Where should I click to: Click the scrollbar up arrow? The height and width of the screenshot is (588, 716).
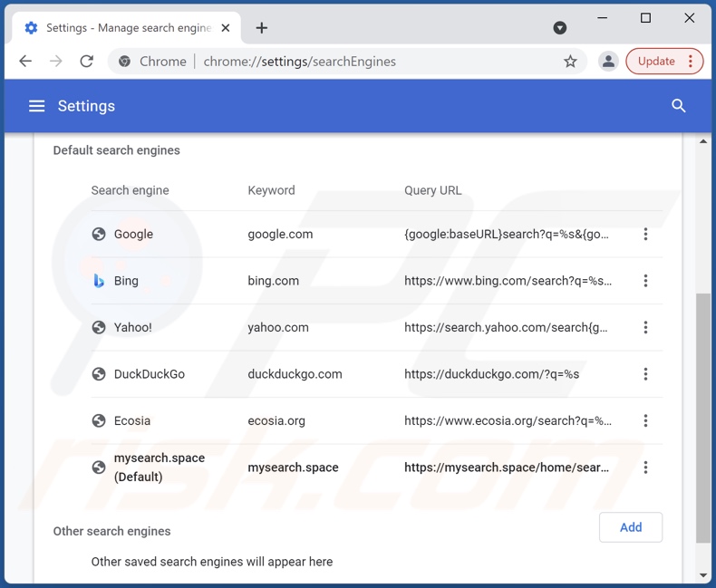[703, 141]
